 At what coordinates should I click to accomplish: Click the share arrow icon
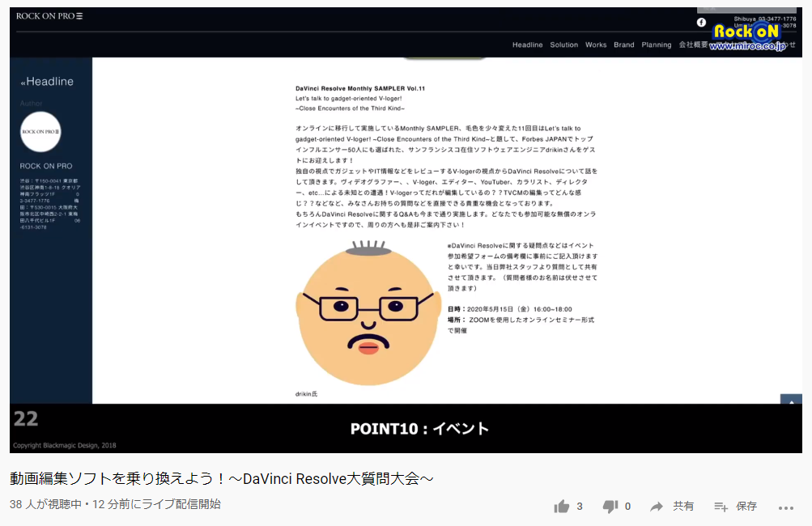tap(657, 507)
